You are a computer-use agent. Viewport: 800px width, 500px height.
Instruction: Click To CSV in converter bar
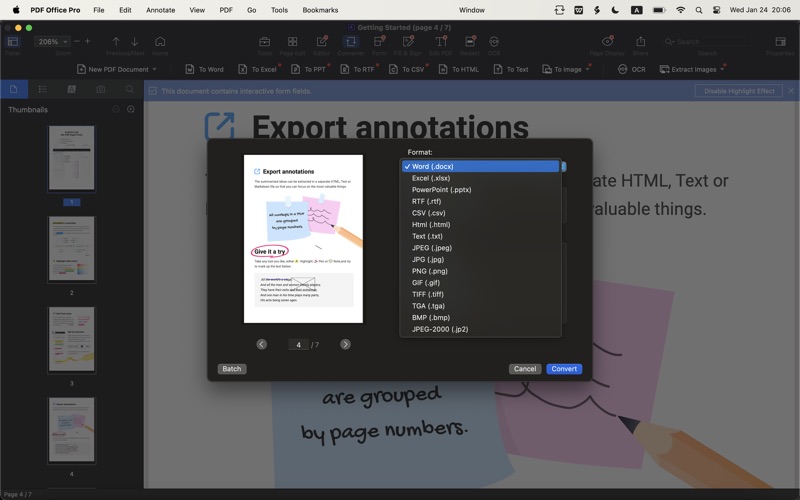pos(407,69)
